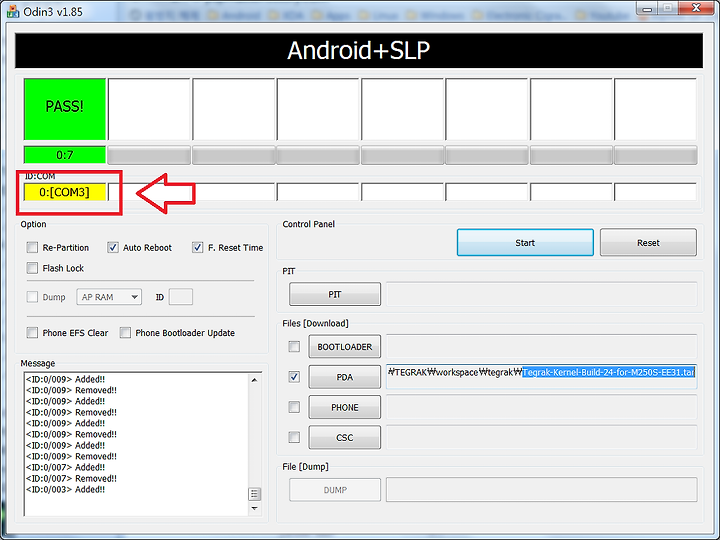Click the Message log scroll up arrow
This screenshot has width=720, height=540.
254,380
